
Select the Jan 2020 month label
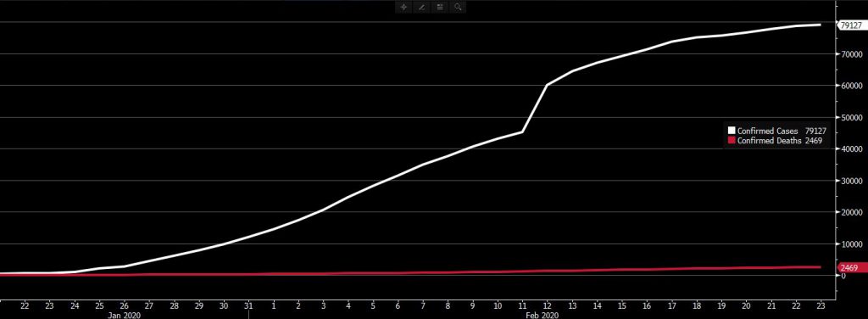[x=125, y=315]
